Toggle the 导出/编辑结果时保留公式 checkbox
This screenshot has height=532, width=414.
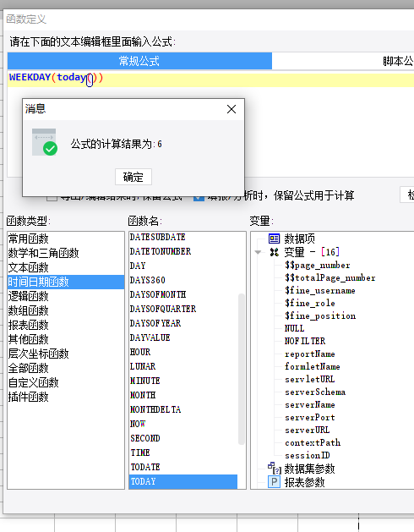[52, 197]
